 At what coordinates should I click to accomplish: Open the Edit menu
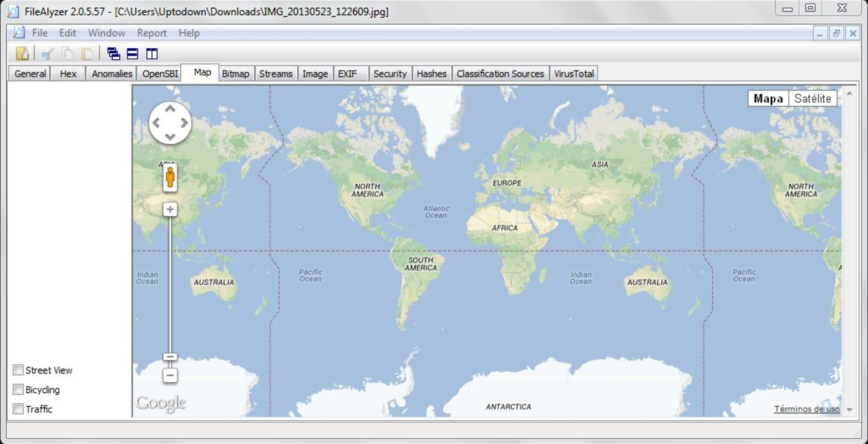(68, 33)
